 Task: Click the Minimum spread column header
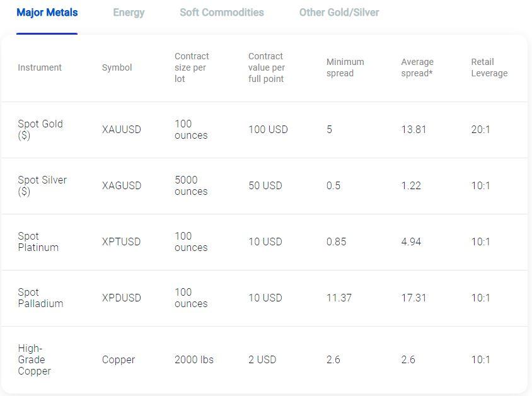point(345,67)
